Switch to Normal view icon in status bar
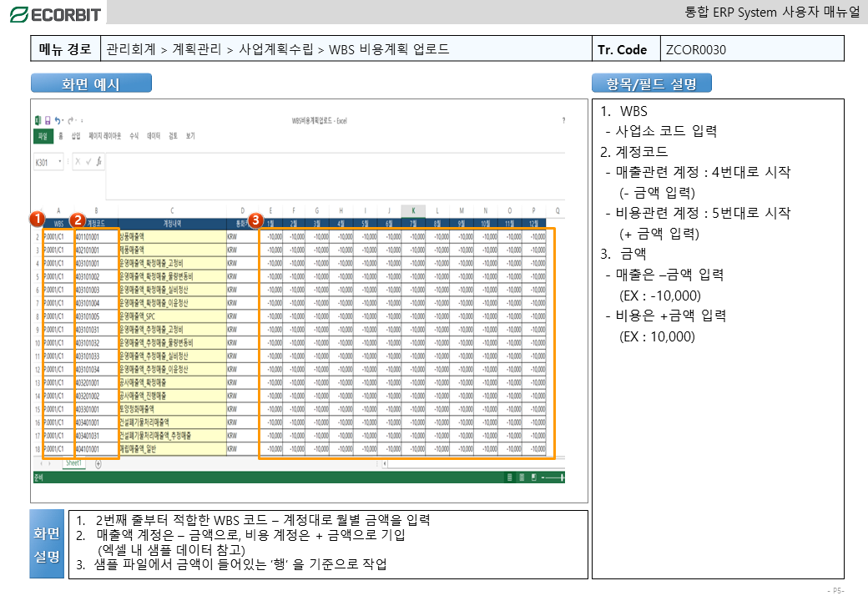Image resolution: width=868 pixels, height=601 pixels. (509, 477)
